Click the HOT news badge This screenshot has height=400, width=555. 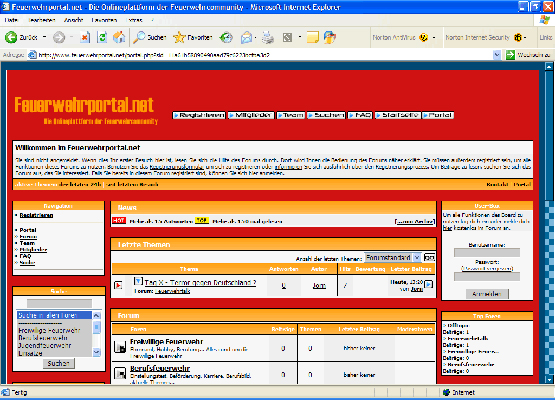click(x=119, y=221)
